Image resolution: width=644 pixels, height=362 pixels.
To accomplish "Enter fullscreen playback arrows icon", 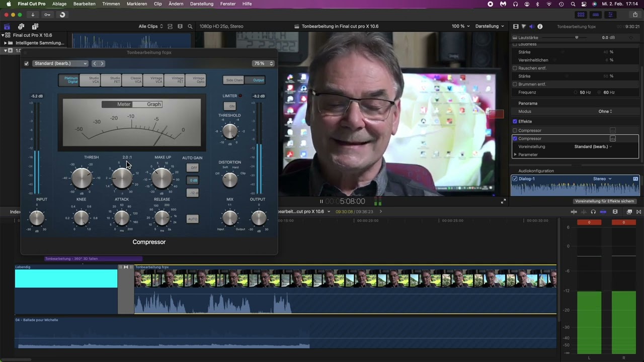I will (x=503, y=201).
